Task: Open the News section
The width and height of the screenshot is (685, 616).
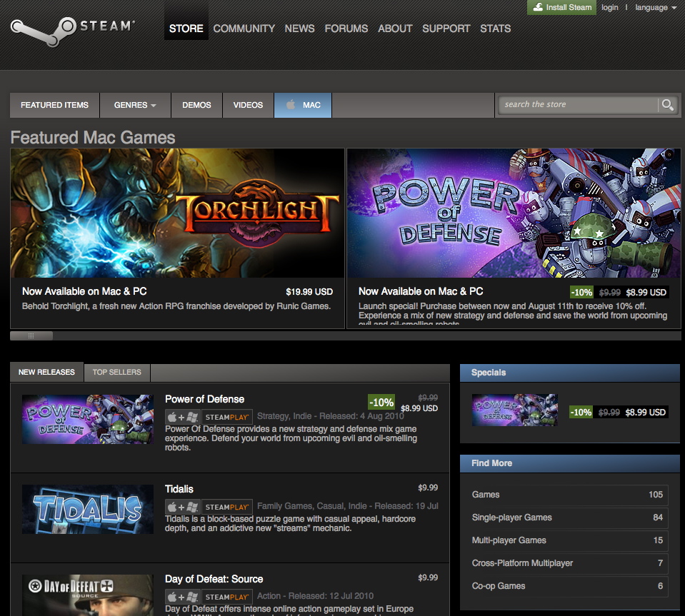Action: [x=300, y=29]
